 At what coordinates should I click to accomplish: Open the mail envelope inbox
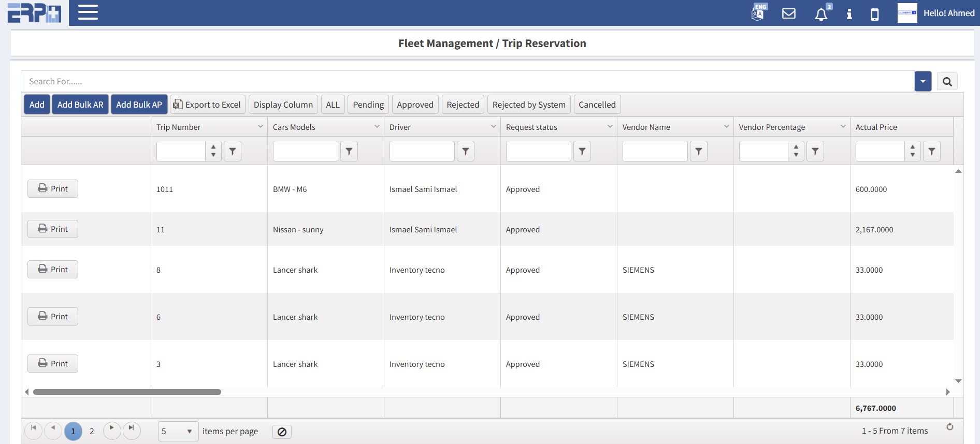[788, 13]
